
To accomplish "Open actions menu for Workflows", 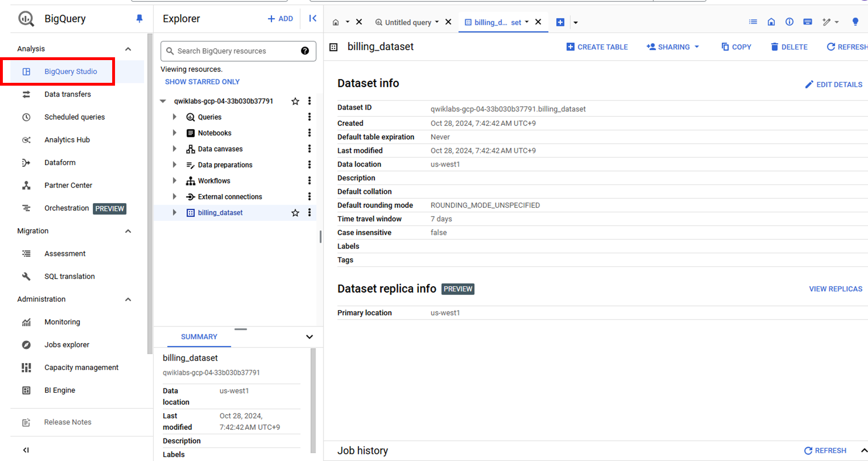I will click(x=310, y=181).
